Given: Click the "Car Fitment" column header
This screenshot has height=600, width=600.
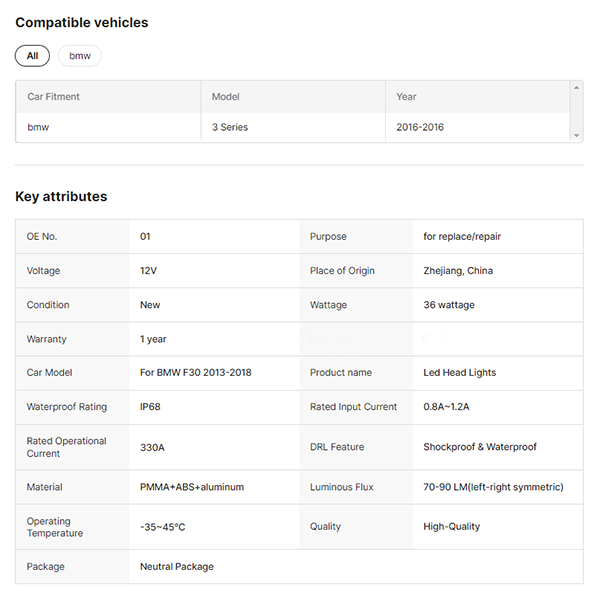Looking at the screenshot, I should [x=54, y=97].
